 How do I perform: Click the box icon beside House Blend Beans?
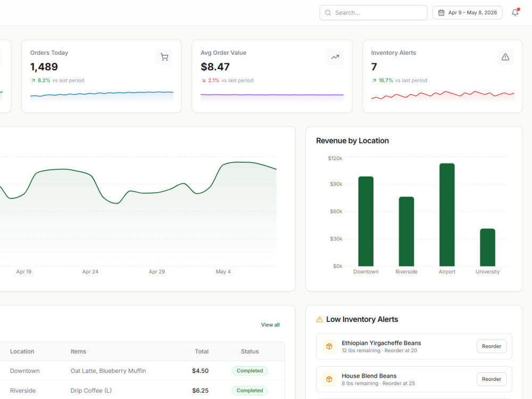[x=329, y=379]
